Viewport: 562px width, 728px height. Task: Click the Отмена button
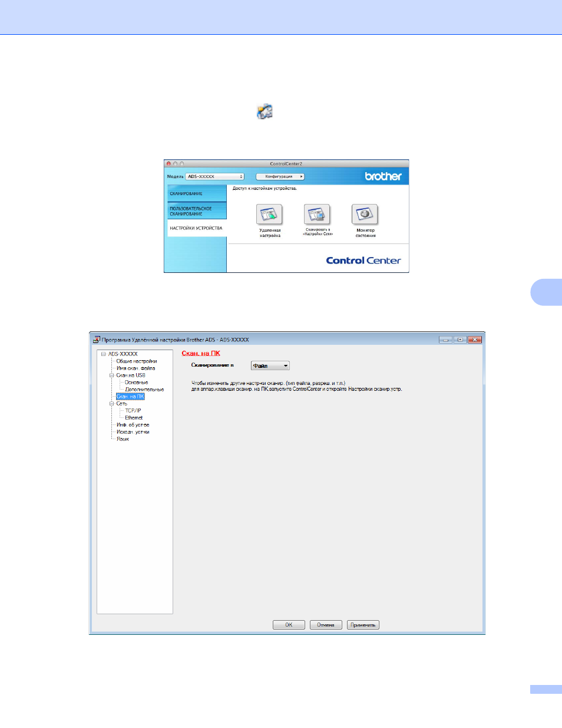pos(326,625)
